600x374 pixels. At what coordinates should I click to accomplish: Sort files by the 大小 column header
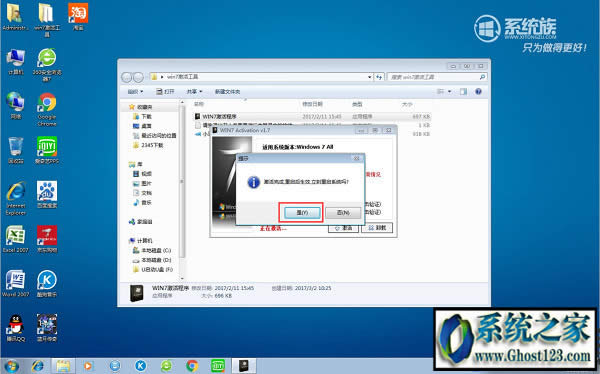[x=407, y=104]
